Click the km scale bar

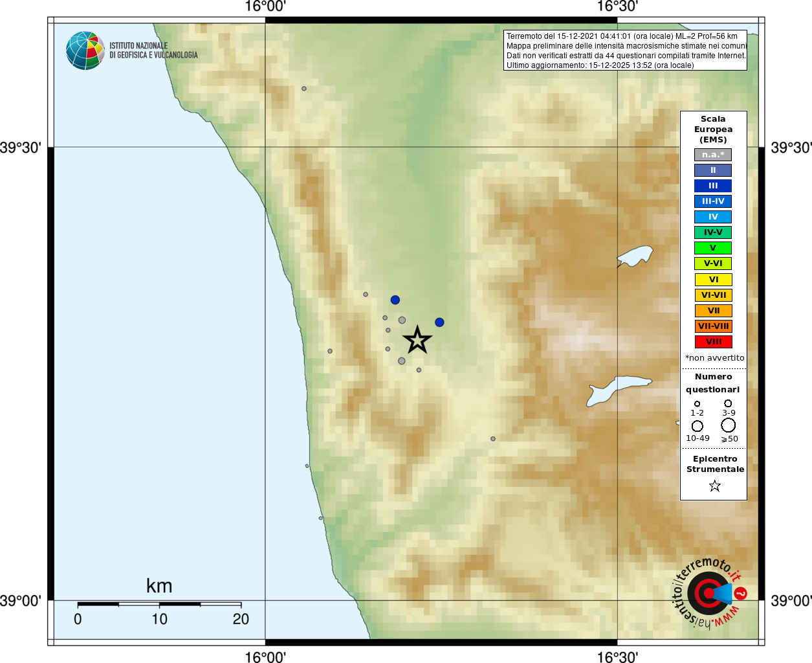point(159,604)
